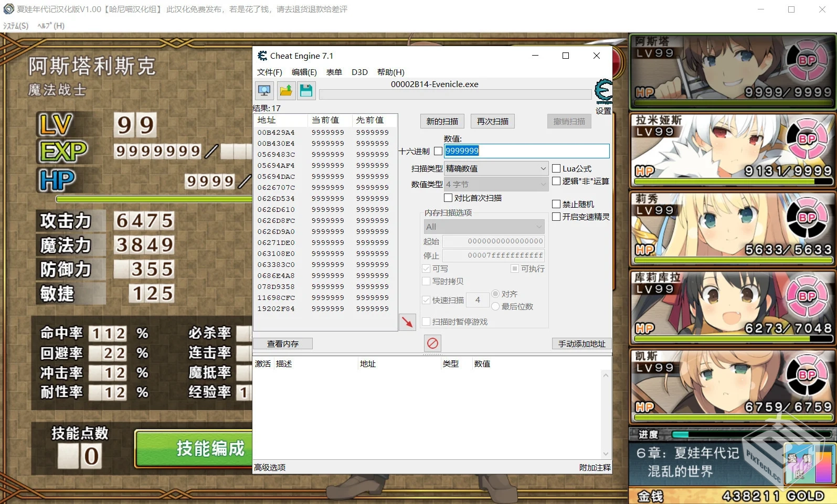Open the memory region All dropdown

coord(484,227)
